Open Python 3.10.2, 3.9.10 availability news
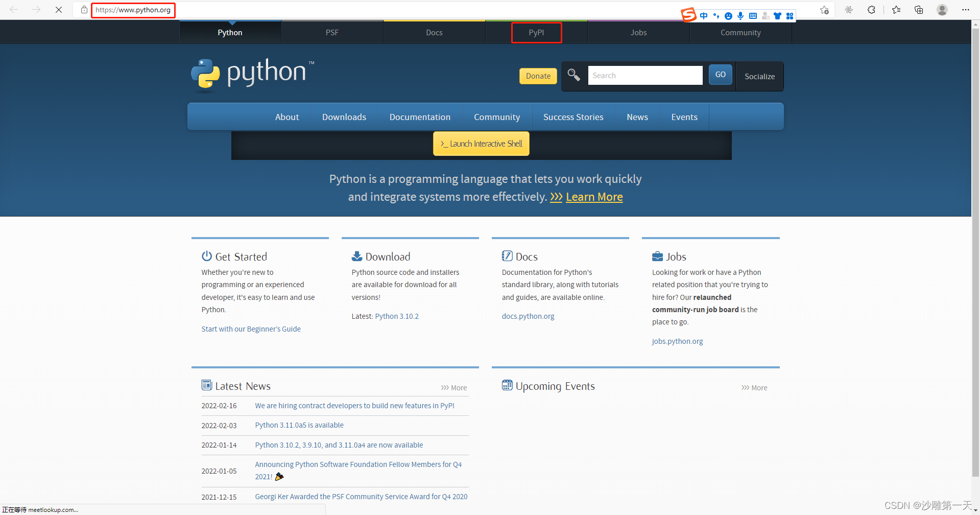 pos(339,445)
